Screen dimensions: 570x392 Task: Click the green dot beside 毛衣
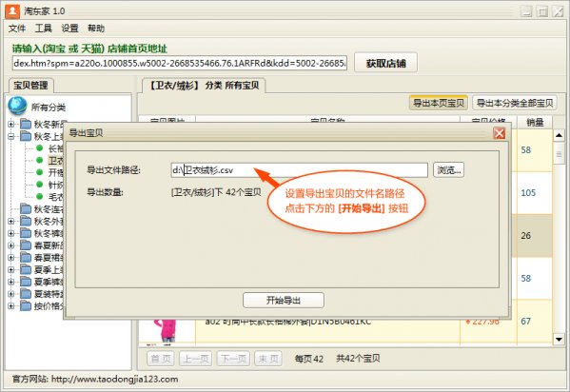pos(40,196)
